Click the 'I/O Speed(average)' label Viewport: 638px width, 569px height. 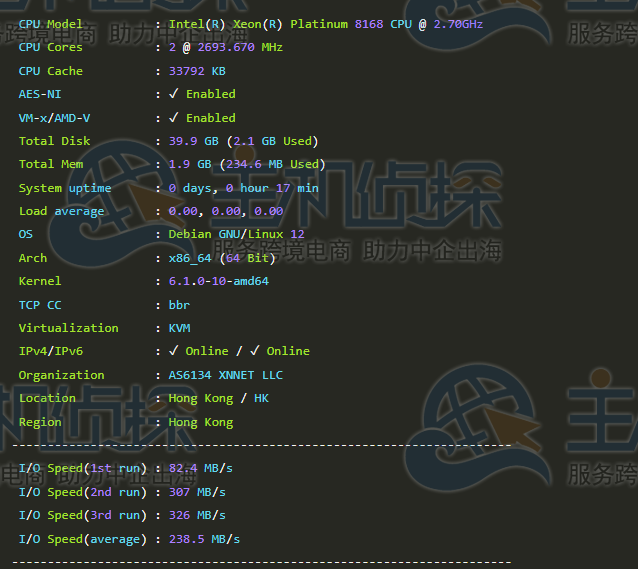83,539
